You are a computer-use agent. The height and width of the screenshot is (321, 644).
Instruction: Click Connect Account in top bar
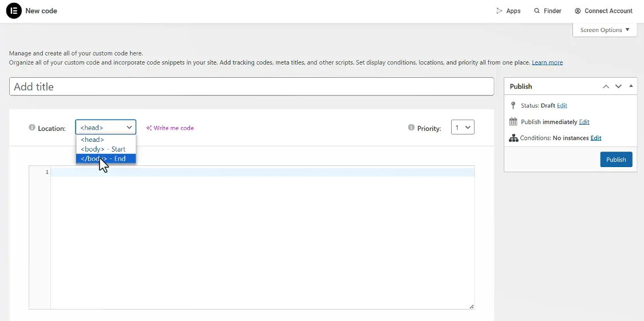[x=603, y=11]
